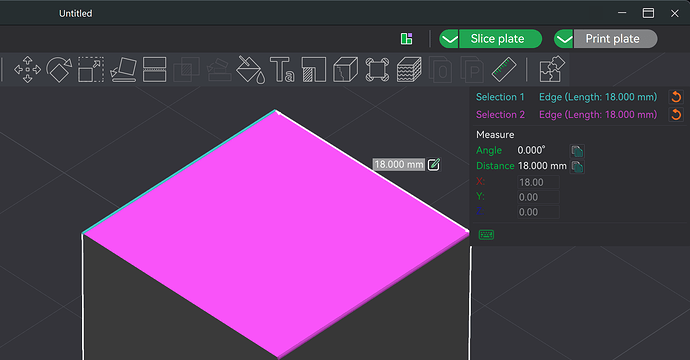
Task: Maximize the Untitled window
Action: (x=648, y=13)
